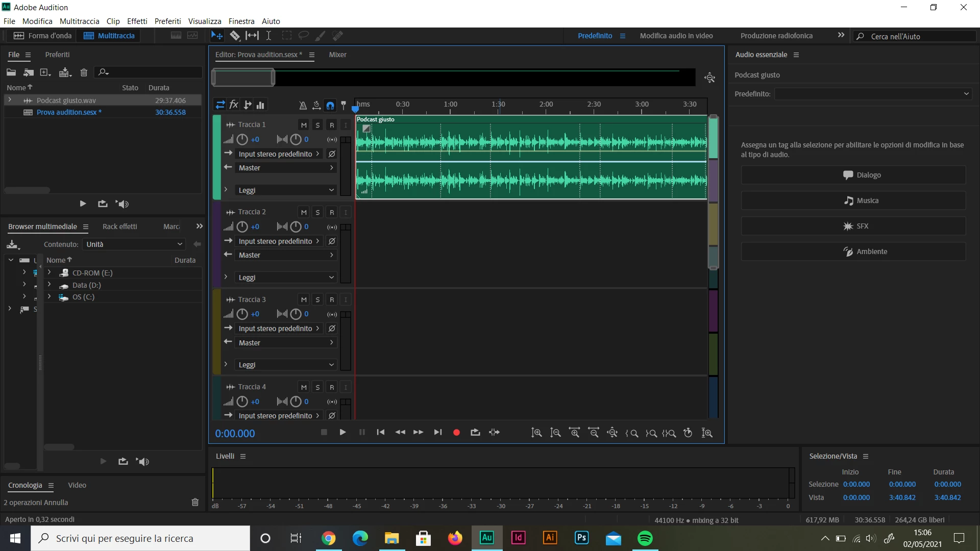
Task: Expand the Podcast giusto.wav file entry
Action: click(10, 101)
